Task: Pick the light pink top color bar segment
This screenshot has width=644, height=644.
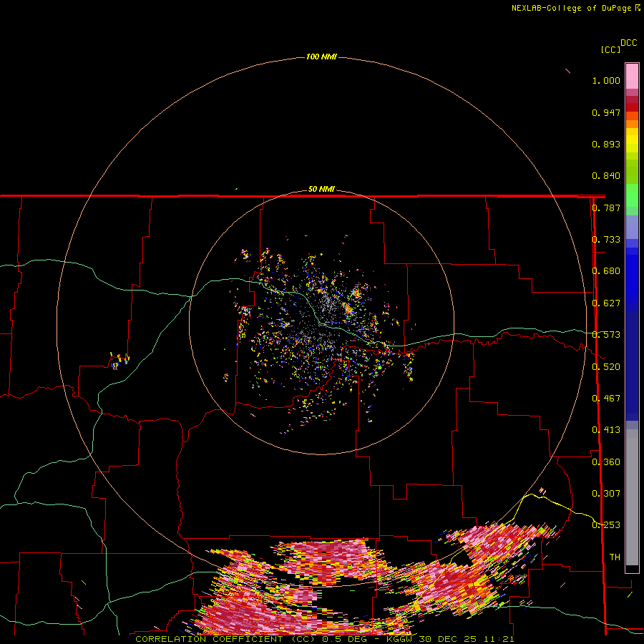Action: tap(632, 76)
